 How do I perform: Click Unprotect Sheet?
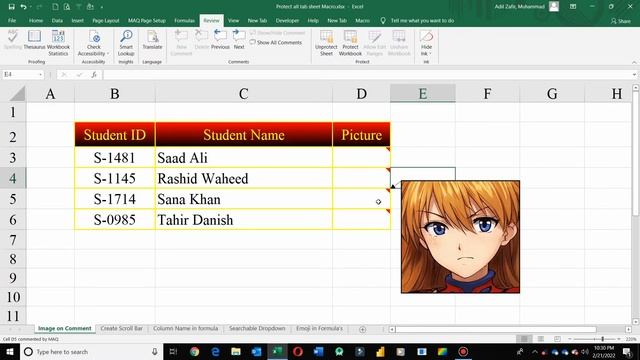click(326, 42)
